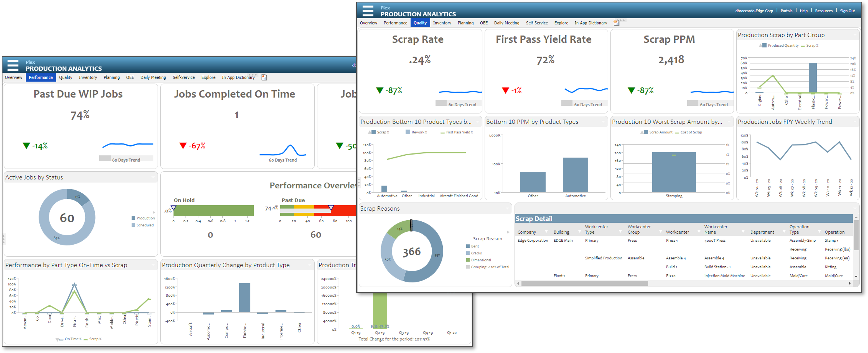Open the hamburger menu in Performance window
This screenshot has width=868, height=353.
13,65
